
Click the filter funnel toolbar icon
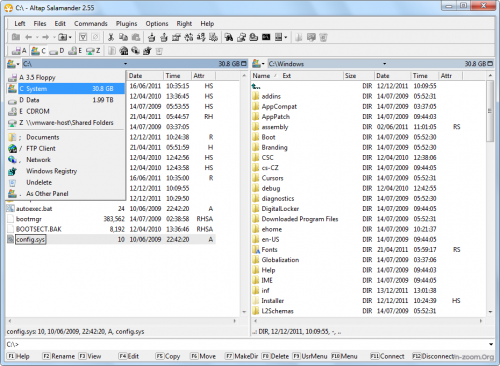tap(83, 37)
